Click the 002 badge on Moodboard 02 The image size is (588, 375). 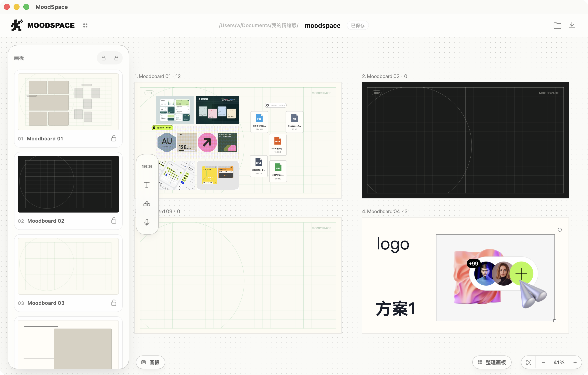click(377, 93)
